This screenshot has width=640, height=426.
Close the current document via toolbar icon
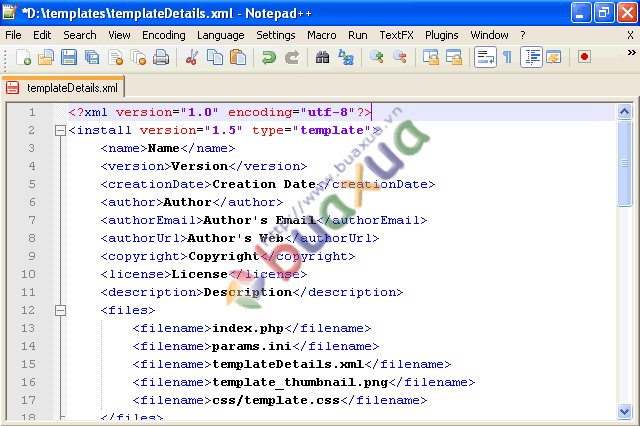pyautogui.click(x=116, y=57)
